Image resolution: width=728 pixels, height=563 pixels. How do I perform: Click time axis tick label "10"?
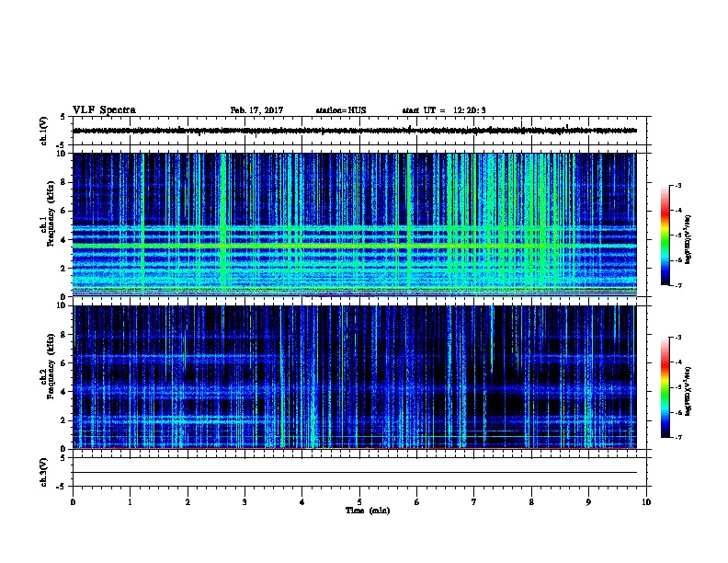pos(646,502)
